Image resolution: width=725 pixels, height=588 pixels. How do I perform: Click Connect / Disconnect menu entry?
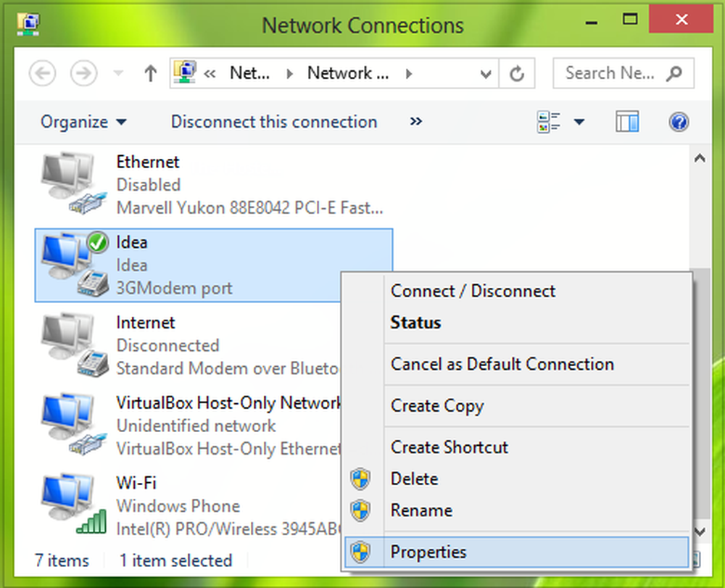473,291
